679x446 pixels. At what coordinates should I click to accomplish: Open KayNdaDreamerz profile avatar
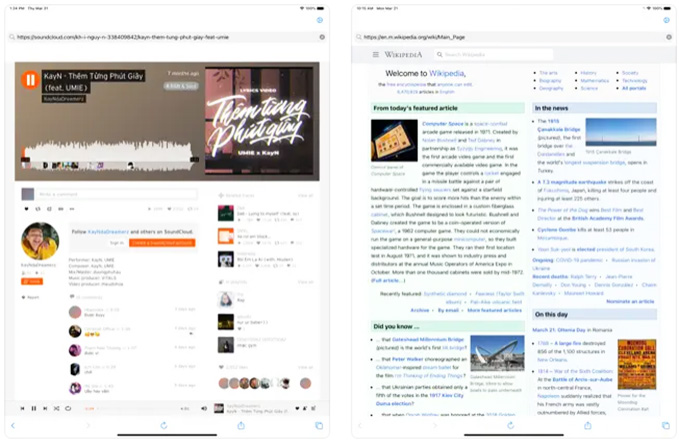pyautogui.click(x=40, y=241)
